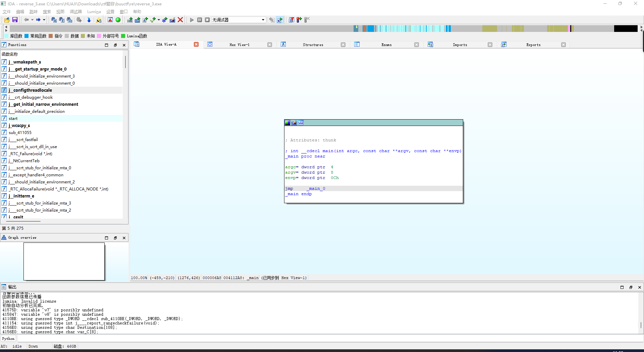Click the add breakpoint red icon
The height and width of the screenshot is (352, 644).
point(299,20)
